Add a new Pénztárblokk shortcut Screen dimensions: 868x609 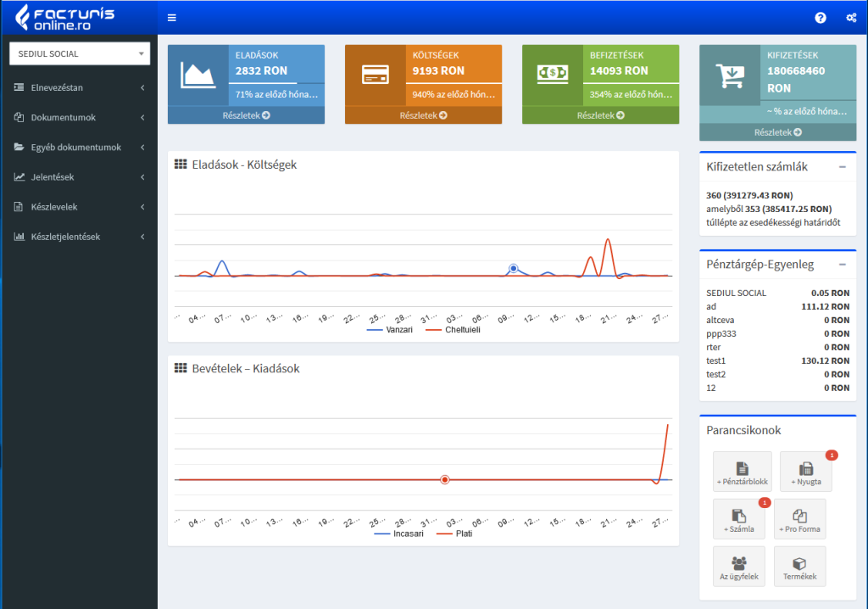743,472
